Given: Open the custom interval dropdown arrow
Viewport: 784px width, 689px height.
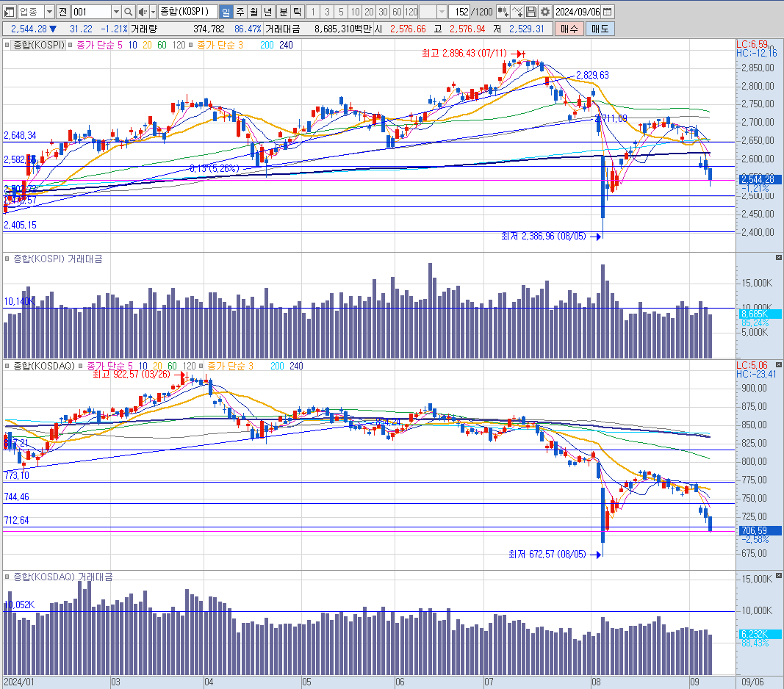Looking at the screenshot, I should 442,12.
